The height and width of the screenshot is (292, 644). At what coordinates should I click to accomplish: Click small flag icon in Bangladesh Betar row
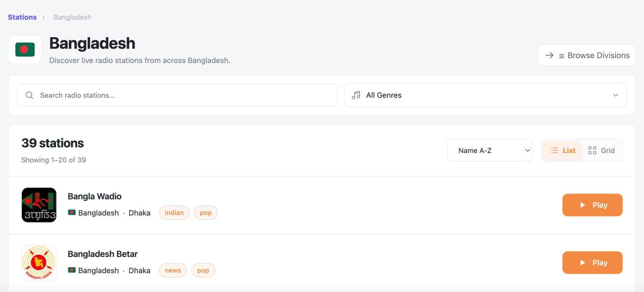point(72,270)
